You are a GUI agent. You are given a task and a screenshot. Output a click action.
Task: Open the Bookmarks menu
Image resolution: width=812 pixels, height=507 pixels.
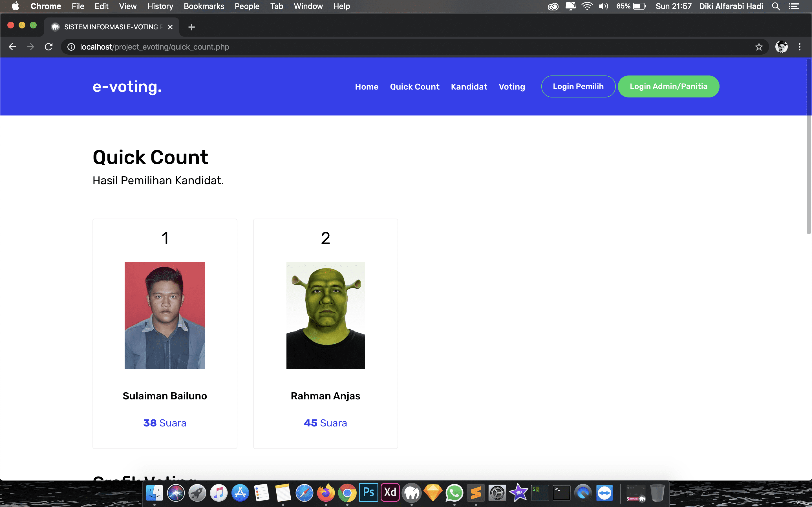[x=204, y=6]
